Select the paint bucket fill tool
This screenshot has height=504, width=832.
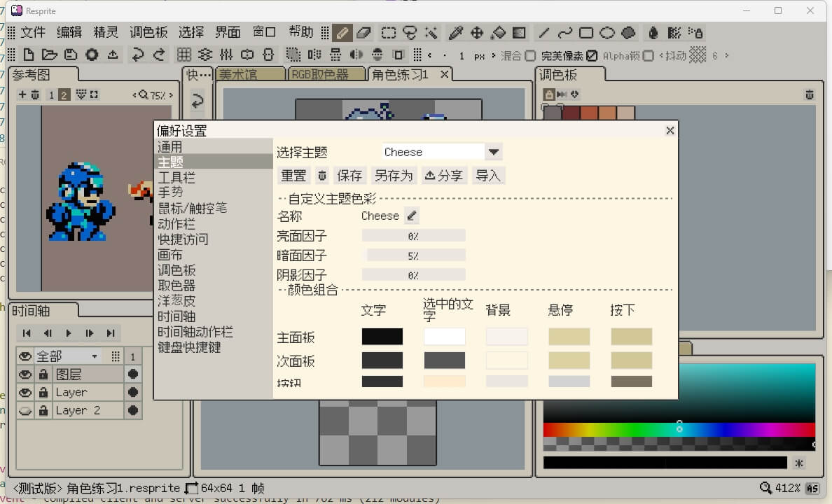(498, 32)
